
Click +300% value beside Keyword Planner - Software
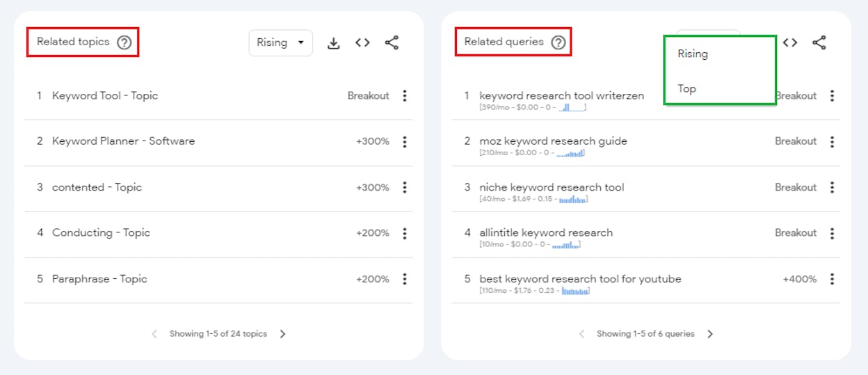tap(373, 141)
